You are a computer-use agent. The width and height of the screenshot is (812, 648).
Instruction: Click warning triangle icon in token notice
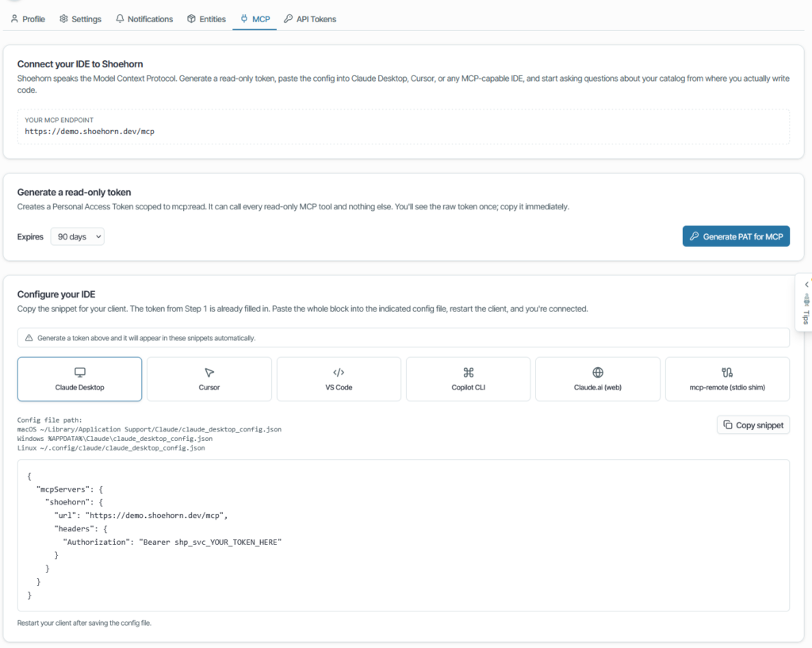[29, 338]
